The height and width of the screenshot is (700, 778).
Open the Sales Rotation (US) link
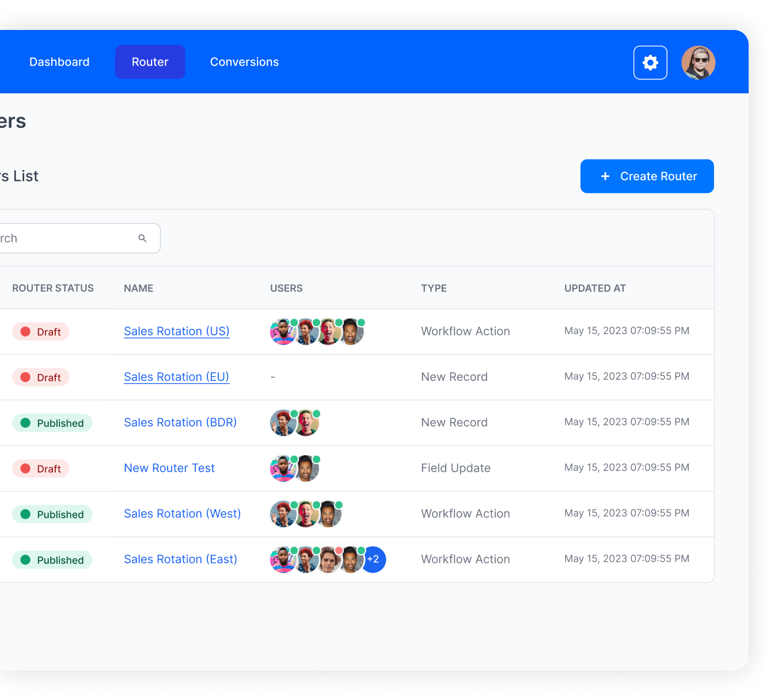point(176,331)
